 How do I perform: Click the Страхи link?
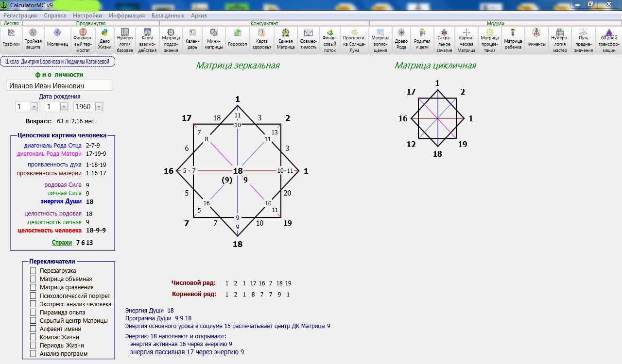(x=62, y=243)
